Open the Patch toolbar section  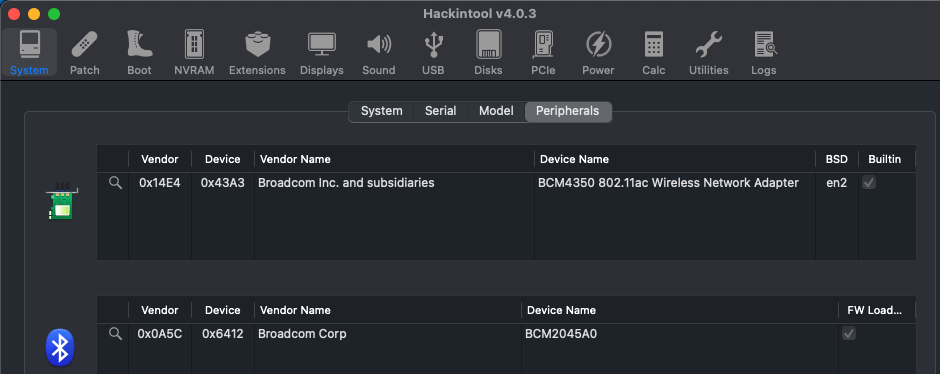coord(85,53)
